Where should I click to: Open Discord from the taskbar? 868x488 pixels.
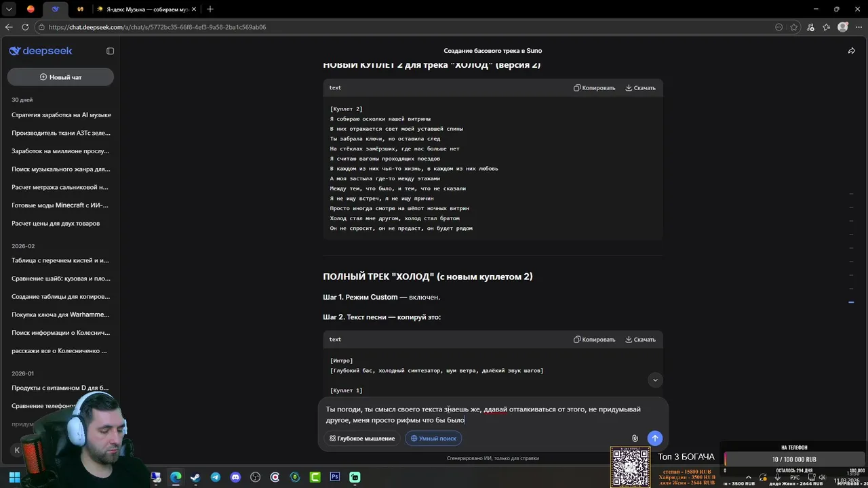pos(235,477)
